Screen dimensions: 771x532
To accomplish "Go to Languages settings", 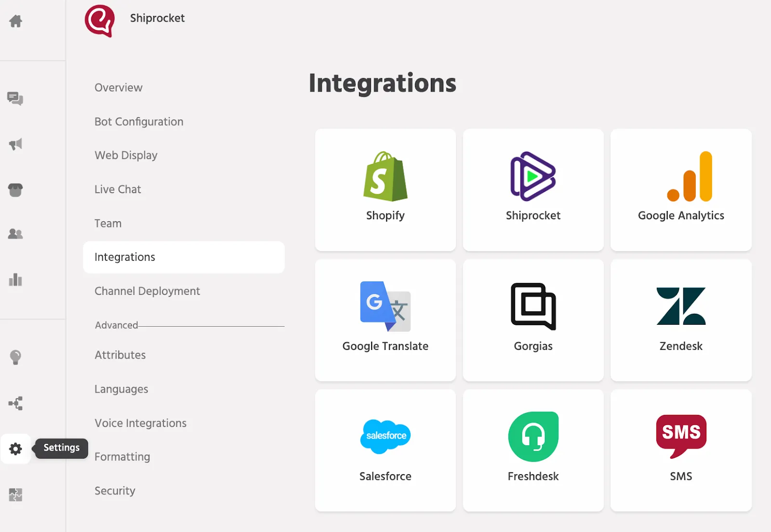I will point(121,389).
